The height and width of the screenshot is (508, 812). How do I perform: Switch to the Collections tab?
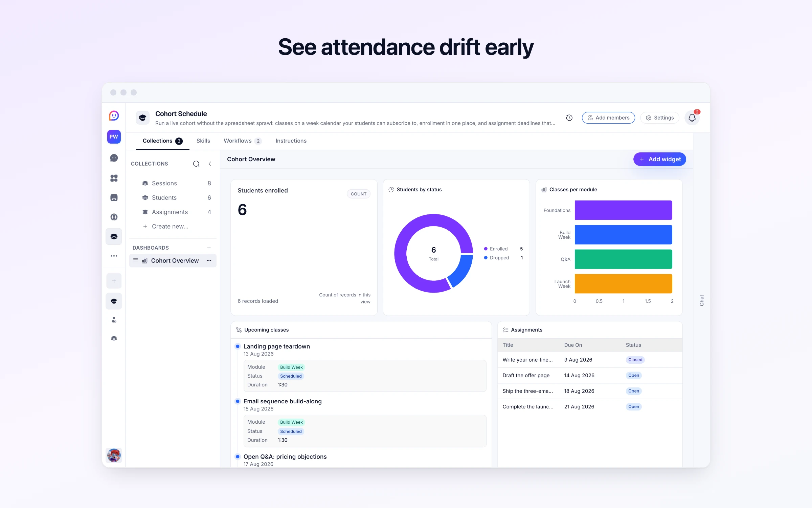click(162, 141)
